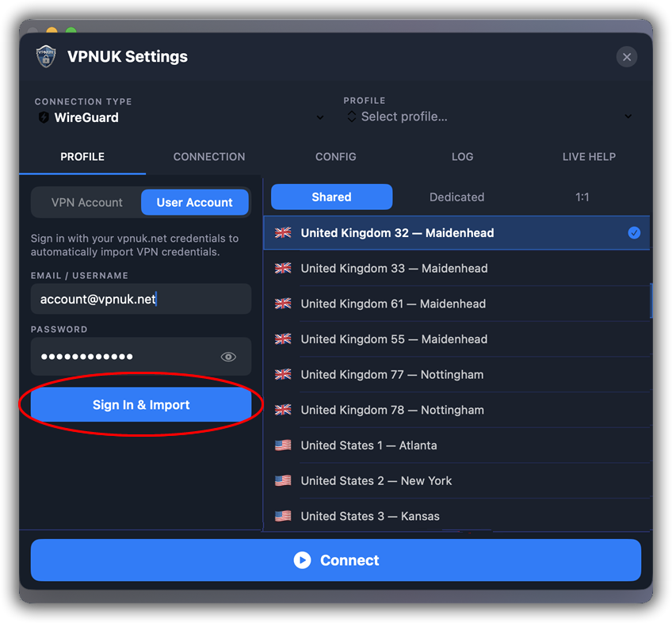Select United Kingdom 61 — Maidenhead server
The image size is (672, 623).
point(456,304)
